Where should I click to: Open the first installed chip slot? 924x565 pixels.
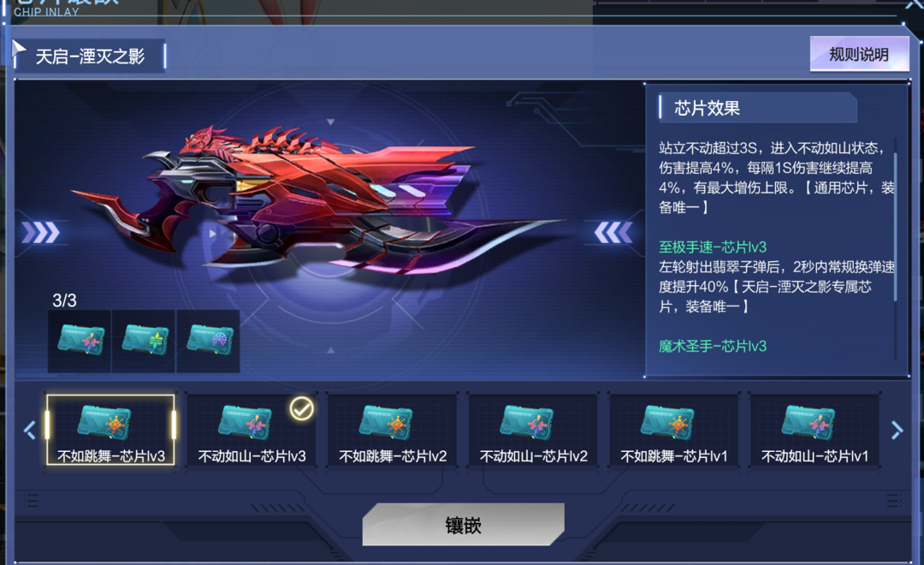click(80, 341)
